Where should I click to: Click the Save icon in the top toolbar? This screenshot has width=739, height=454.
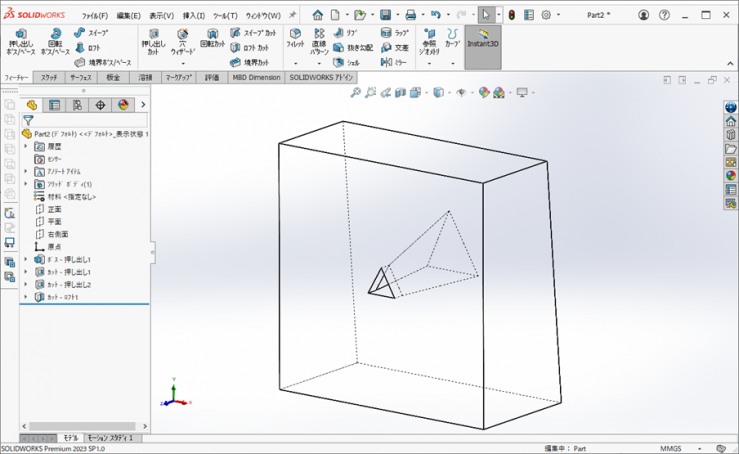(x=386, y=16)
